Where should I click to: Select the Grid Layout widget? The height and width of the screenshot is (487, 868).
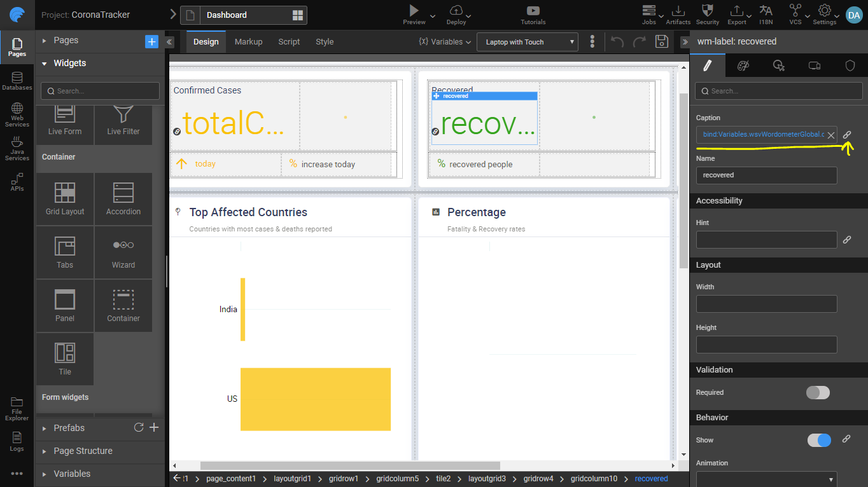(x=65, y=199)
